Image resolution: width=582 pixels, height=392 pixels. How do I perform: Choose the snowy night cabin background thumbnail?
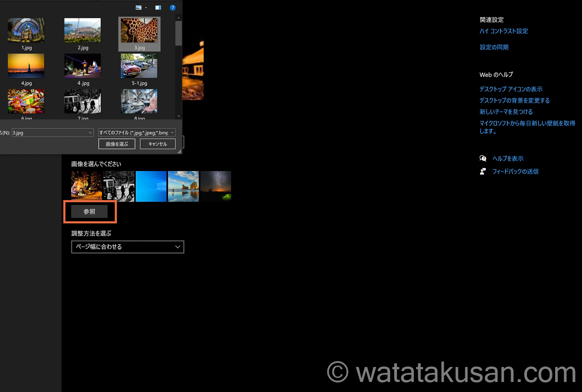pos(86,186)
